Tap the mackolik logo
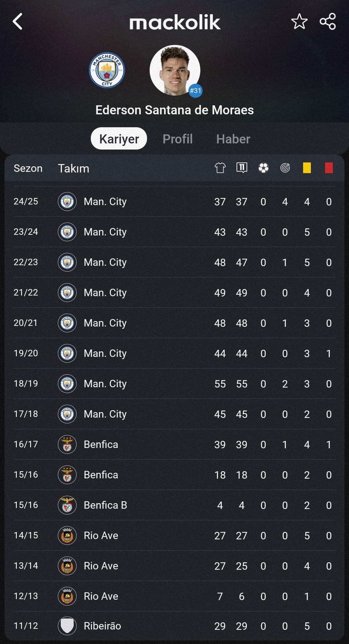 point(175,22)
